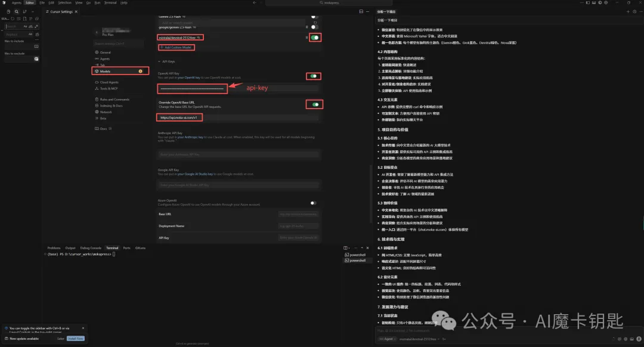Open the Search view in the activity bar
Image resolution: width=644 pixels, height=347 pixels.
pyautogui.click(x=17, y=11)
